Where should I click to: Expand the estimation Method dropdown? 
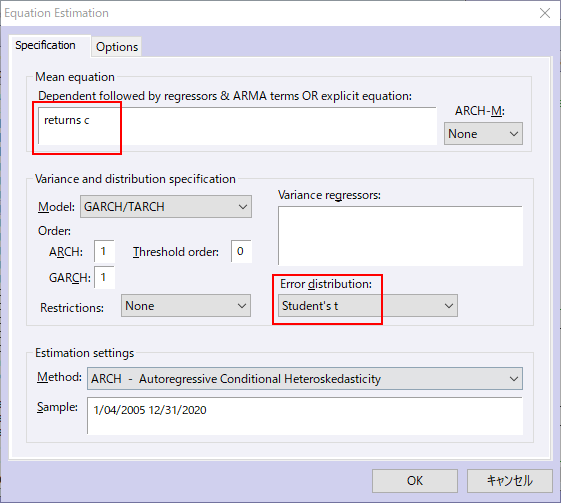pyautogui.click(x=305, y=379)
